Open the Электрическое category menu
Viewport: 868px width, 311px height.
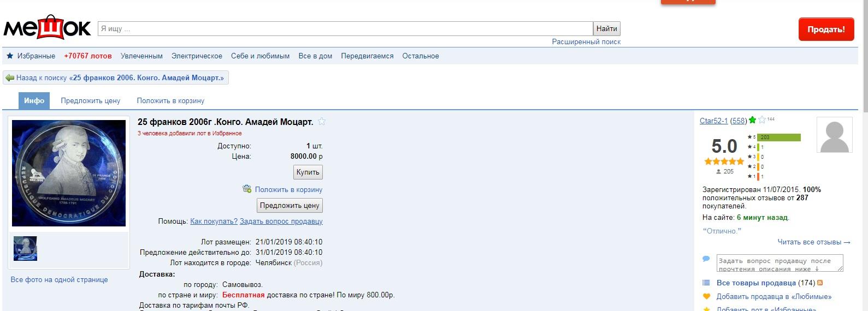click(197, 56)
